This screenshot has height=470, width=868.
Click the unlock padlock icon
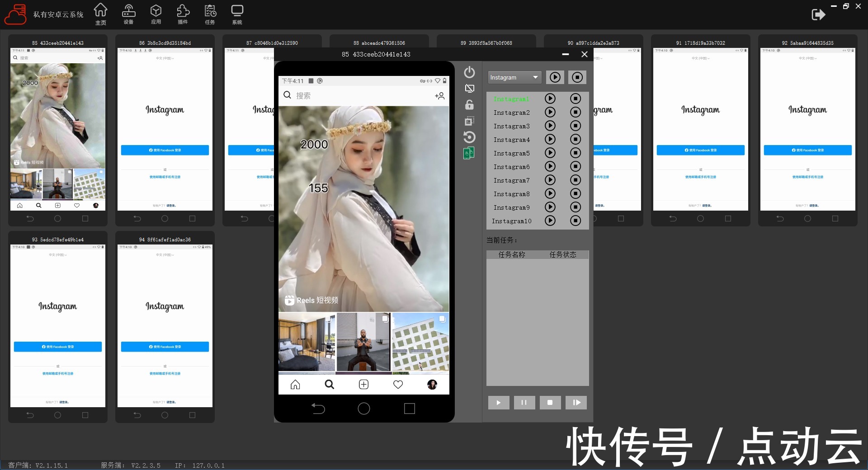click(x=470, y=105)
